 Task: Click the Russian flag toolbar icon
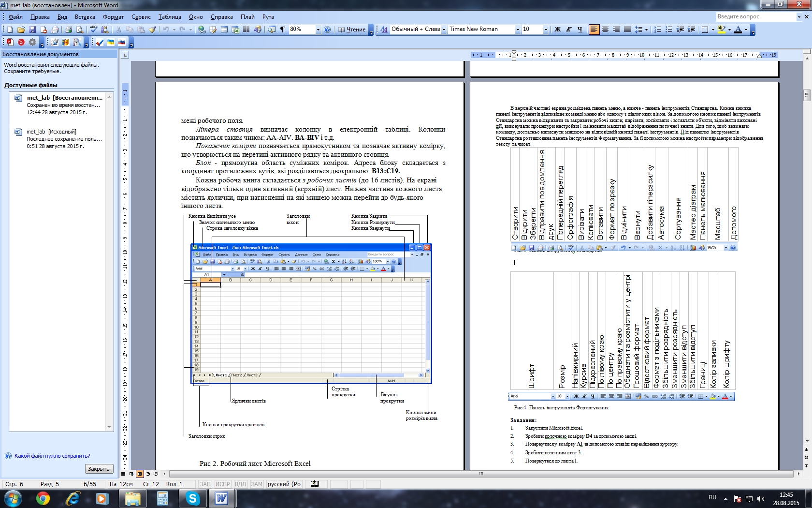[x=122, y=43]
